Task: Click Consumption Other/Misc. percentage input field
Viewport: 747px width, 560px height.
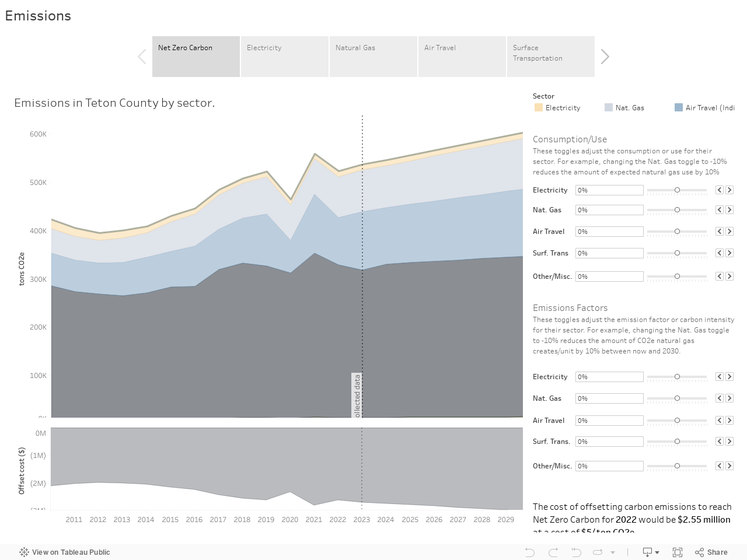Action: point(609,276)
